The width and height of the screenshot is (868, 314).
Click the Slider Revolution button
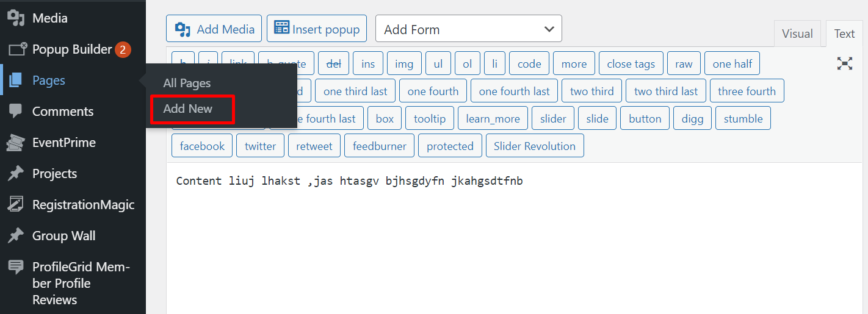[x=535, y=146]
